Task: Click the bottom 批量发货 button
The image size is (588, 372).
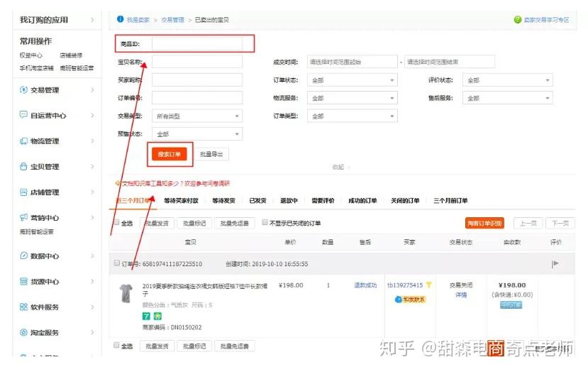Action: (157, 346)
